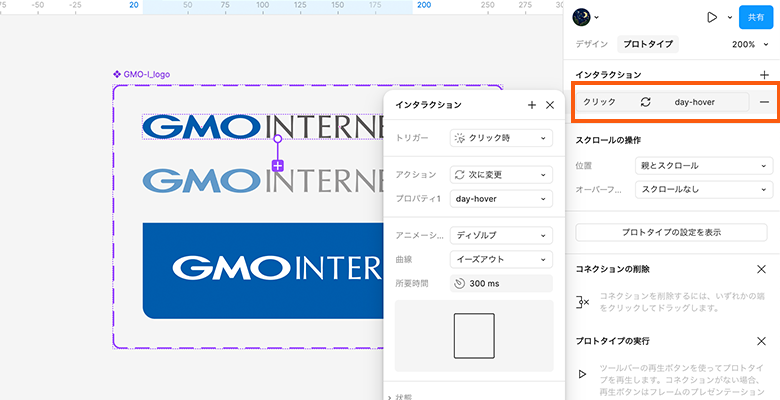Select the top full-color GMO logo variant
The image size is (780, 400).
pos(264,127)
